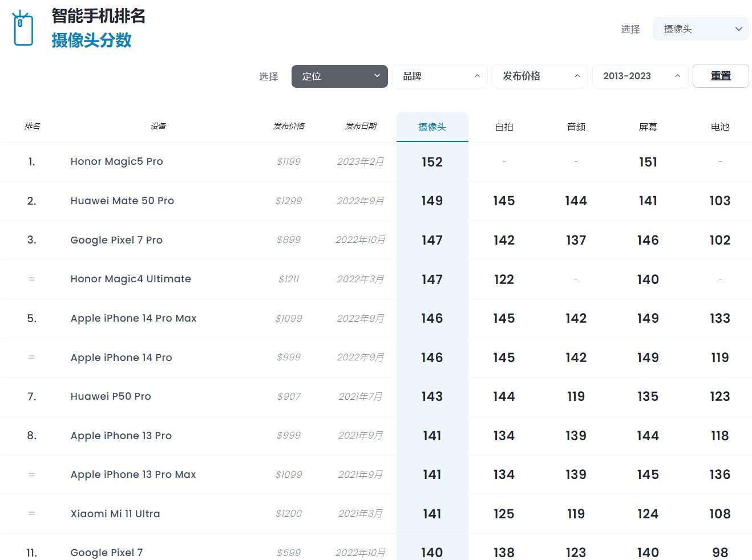Switch to the 电池 column tab

[720, 127]
